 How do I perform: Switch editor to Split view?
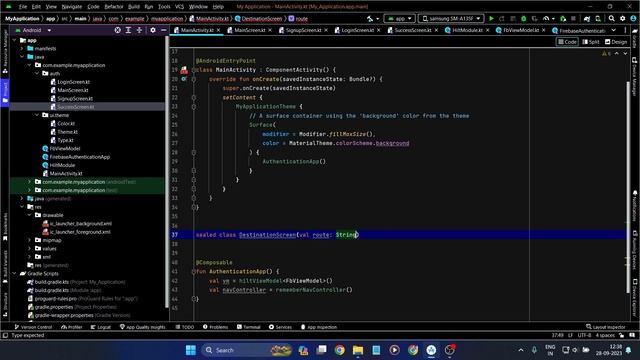591,42
